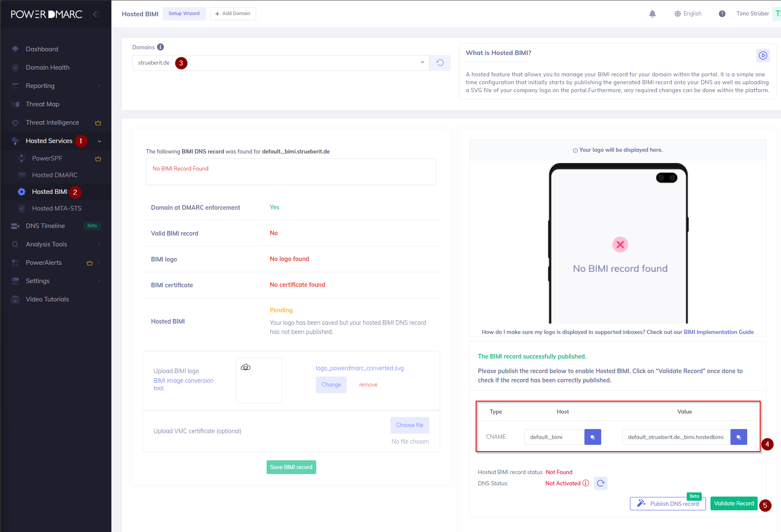Click the Host input field default._bimi
The height and width of the screenshot is (532, 781).
[554, 437]
